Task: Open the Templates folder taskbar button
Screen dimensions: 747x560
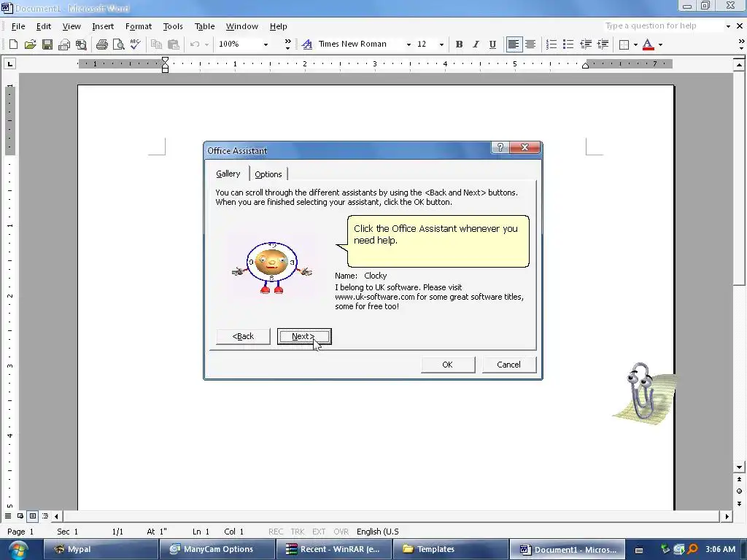Action: coord(451,549)
